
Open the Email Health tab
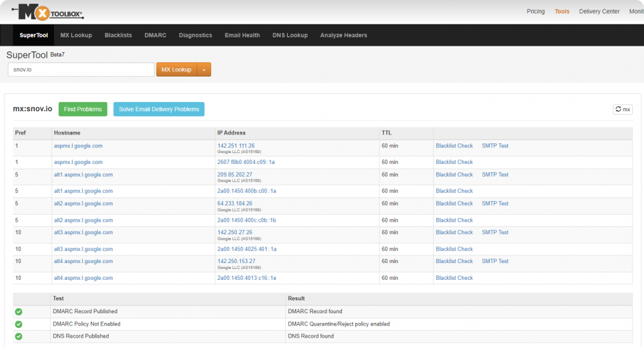point(242,35)
